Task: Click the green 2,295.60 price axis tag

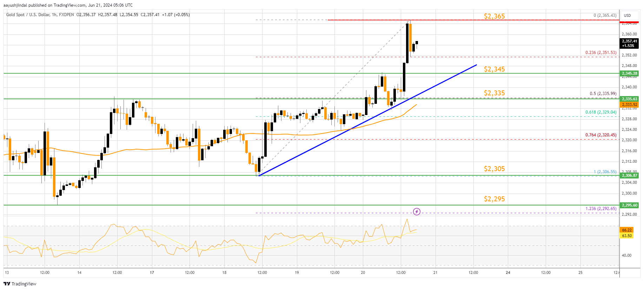Action: point(629,205)
